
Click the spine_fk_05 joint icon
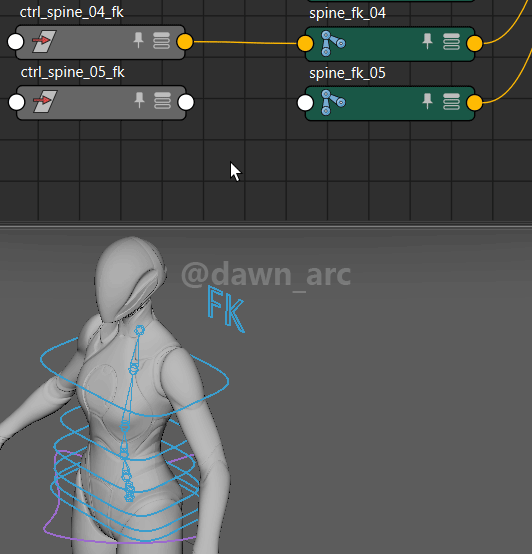[333, 102]
